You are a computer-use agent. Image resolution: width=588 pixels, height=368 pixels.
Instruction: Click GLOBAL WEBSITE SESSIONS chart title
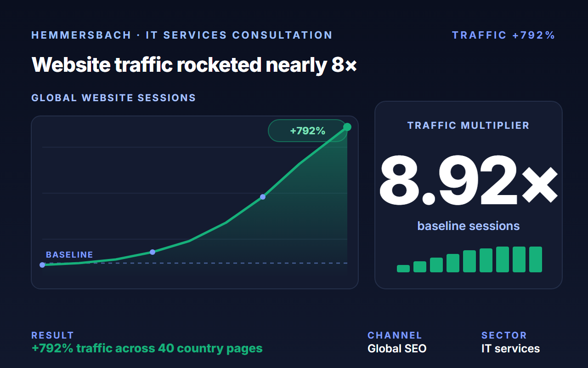(x=113, y=98)
